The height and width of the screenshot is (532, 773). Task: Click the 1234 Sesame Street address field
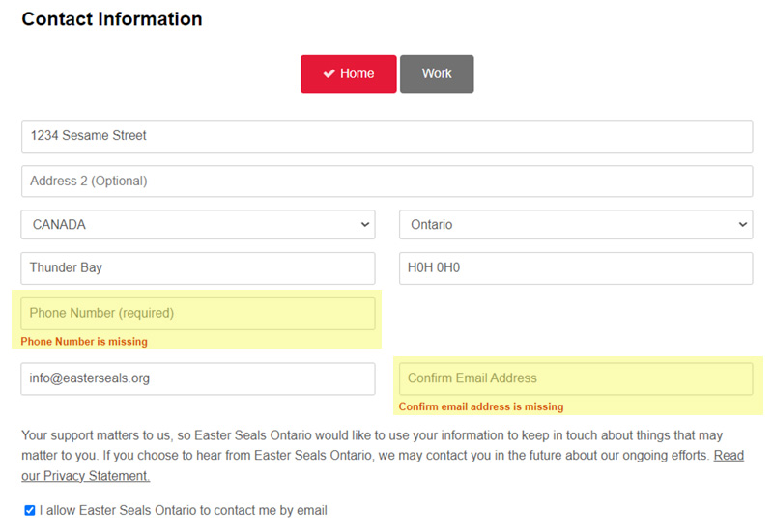[x=386, y=136]
